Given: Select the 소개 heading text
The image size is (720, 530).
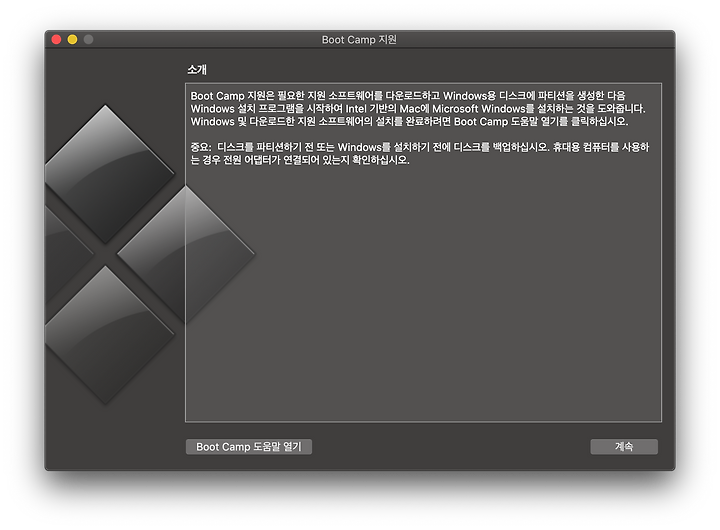Looking at the screenshot, I should (x=197, y=69).
